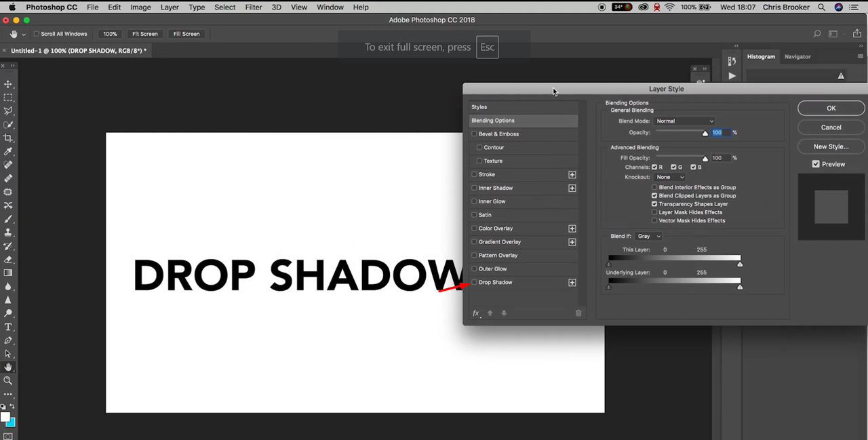Screen dimensions: 868x440
Task: Select the Zoom tool in toolbar
Action: (8, 381)
